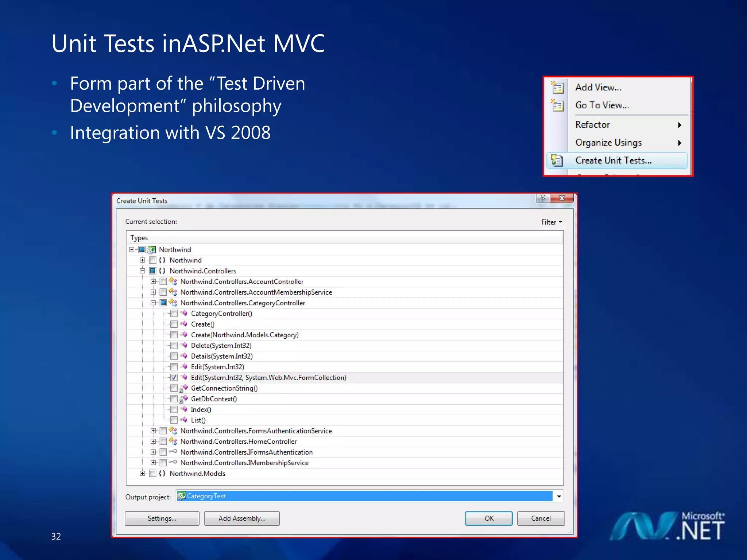Open the Filter menu in the dialog
Image resolution: width=747 pixels, height=560 pixels.
[x=551, y=222]
